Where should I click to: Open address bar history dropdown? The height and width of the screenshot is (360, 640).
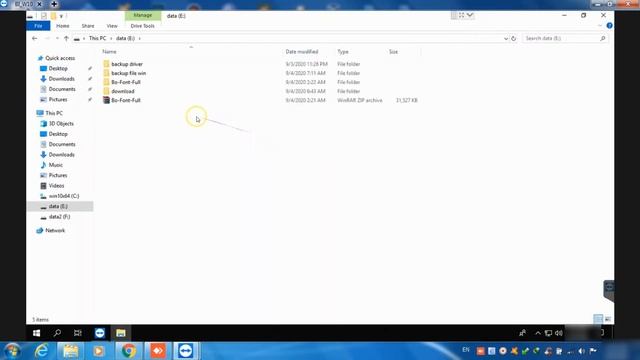[506, 38]
